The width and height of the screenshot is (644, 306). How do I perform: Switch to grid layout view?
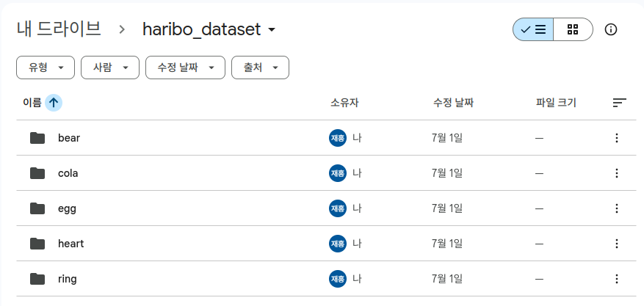click(x=573, y=29)
